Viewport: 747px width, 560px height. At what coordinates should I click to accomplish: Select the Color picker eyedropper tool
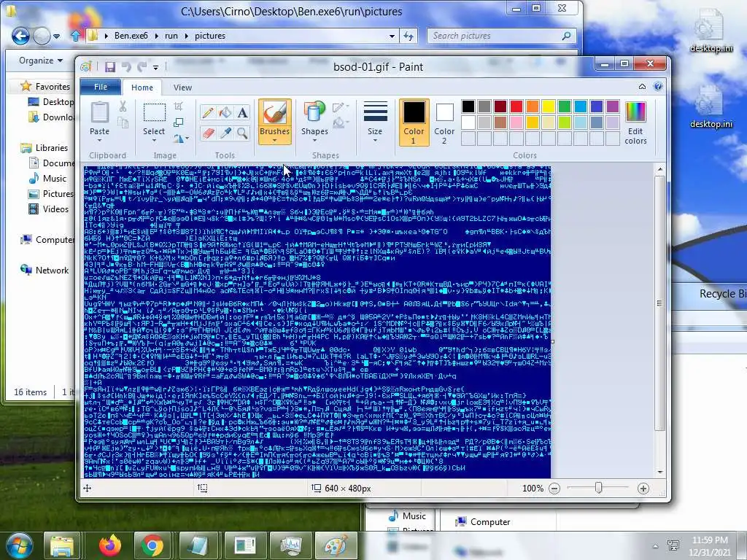coord(225,133)
